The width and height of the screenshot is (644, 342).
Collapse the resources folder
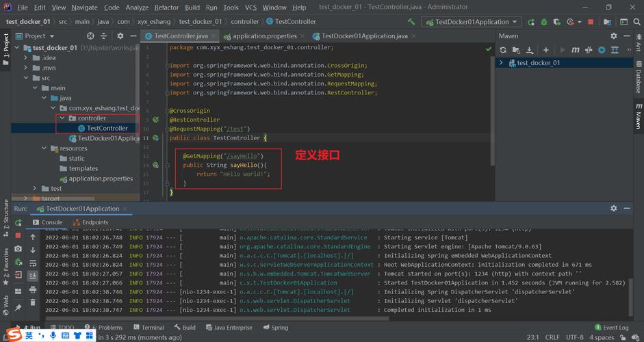(44, 148)
